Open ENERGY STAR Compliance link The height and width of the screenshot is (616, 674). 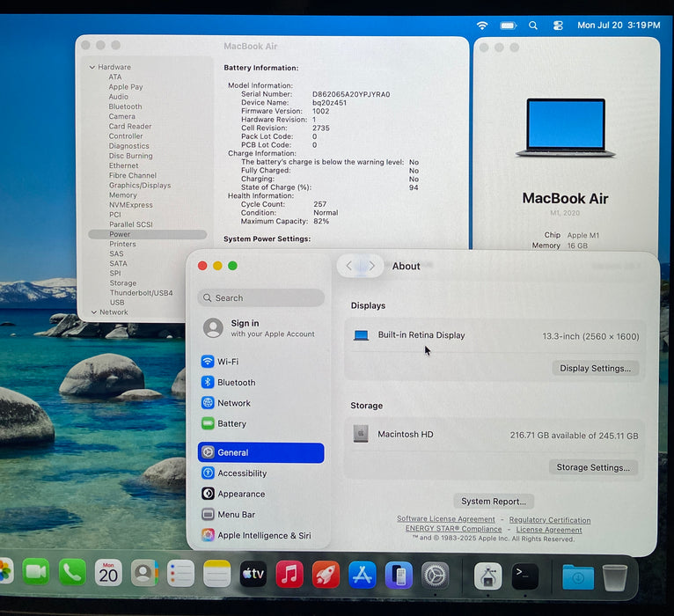pyautogui.click(x=453, y=529)
